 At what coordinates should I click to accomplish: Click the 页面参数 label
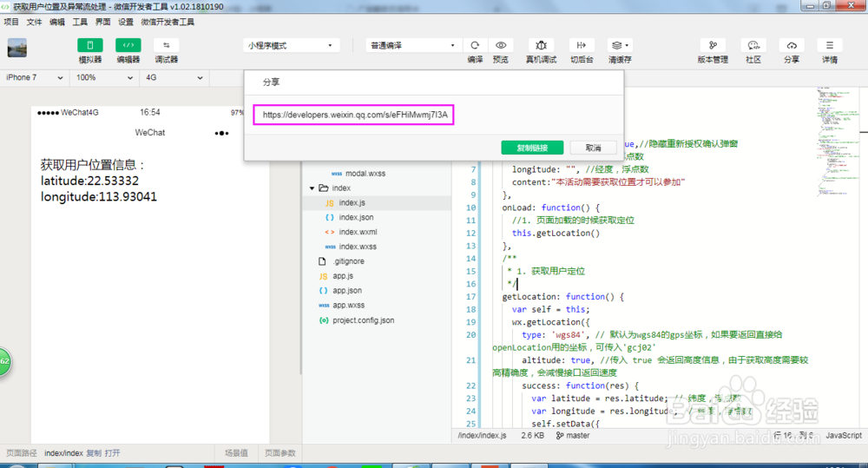pos(280,453)
